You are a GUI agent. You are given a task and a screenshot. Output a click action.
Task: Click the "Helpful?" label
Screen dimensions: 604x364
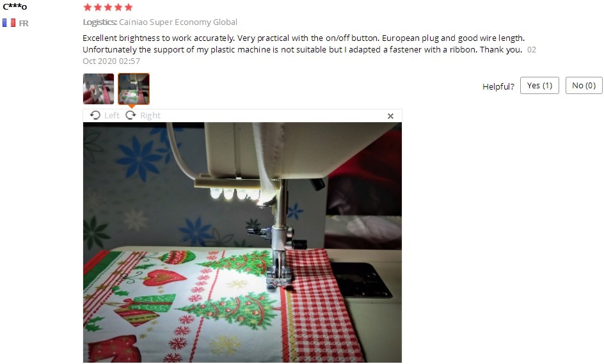[x=498, y=86]
